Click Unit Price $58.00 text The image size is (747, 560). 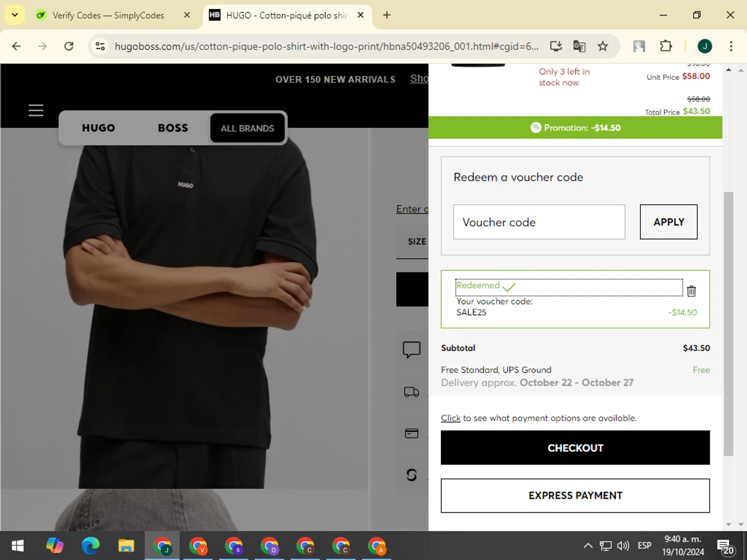pos(678,77)
